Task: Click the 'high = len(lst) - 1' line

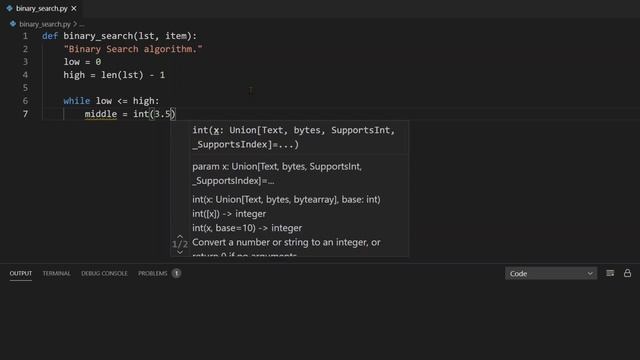Action: [114, 75]
